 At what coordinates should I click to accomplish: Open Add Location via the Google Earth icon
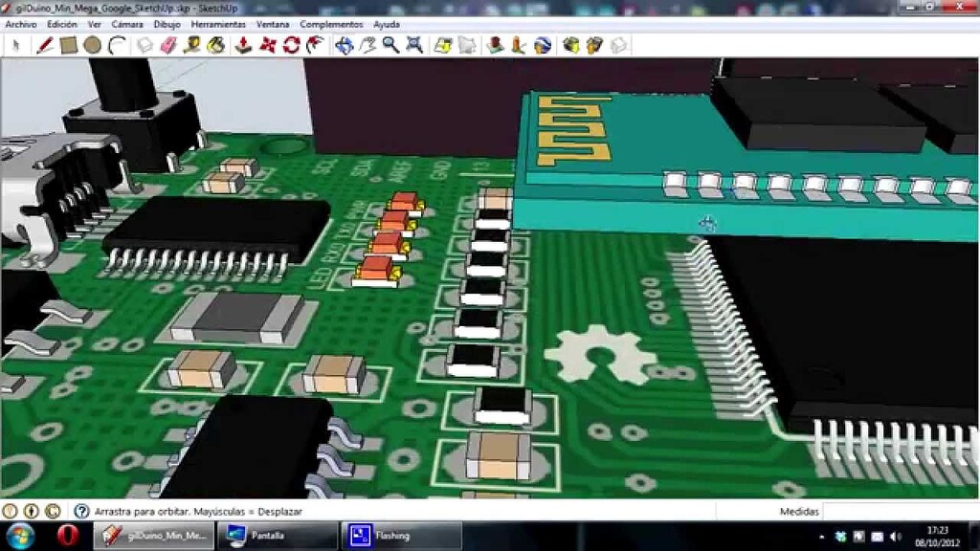pyautogui.click(x=542, y=43)
